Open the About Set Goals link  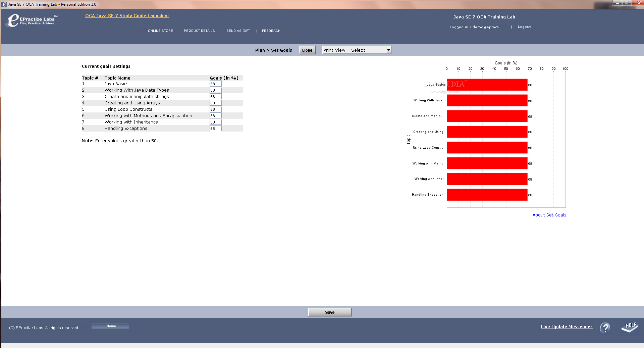pyautogui.click(x=549, y=215)
